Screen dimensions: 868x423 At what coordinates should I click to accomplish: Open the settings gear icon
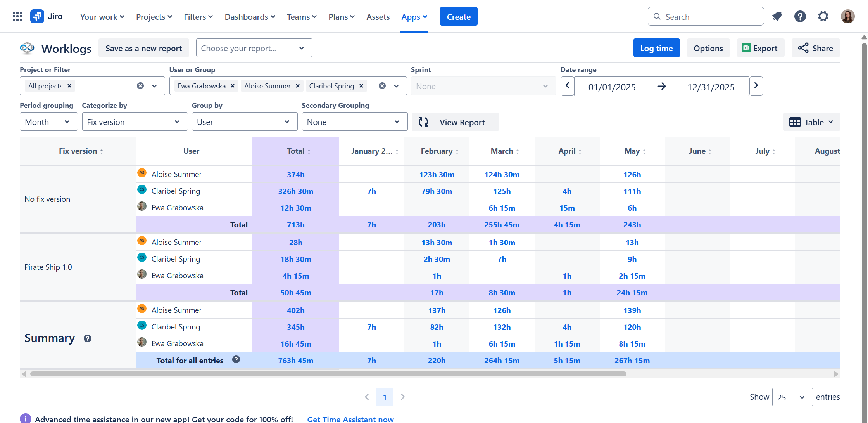[823, 17]
